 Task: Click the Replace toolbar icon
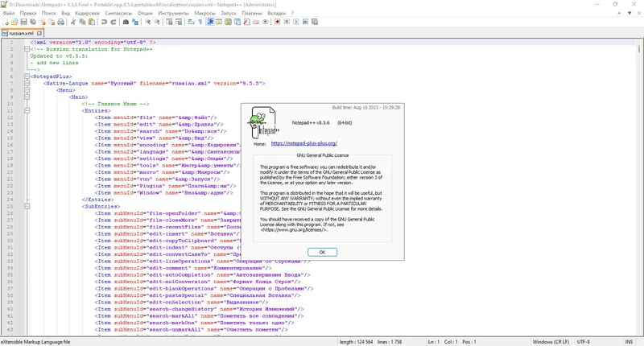click(x=135, y=22)
